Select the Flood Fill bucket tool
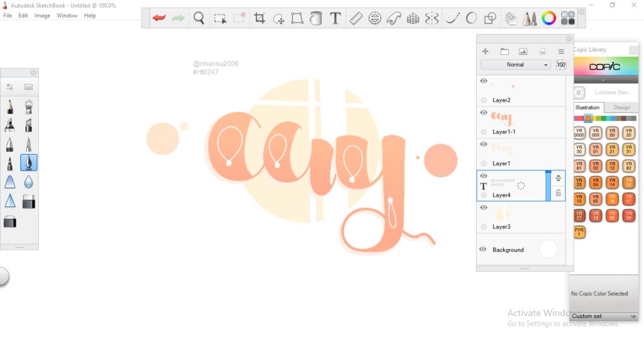The image size is (644, 344). [x=316, y=18]
